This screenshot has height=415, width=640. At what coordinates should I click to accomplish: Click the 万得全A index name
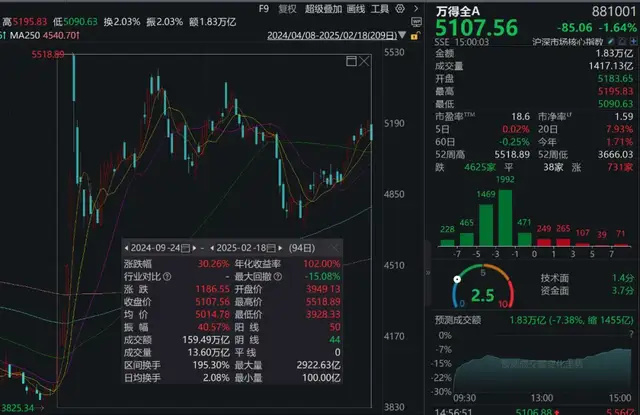458,11
